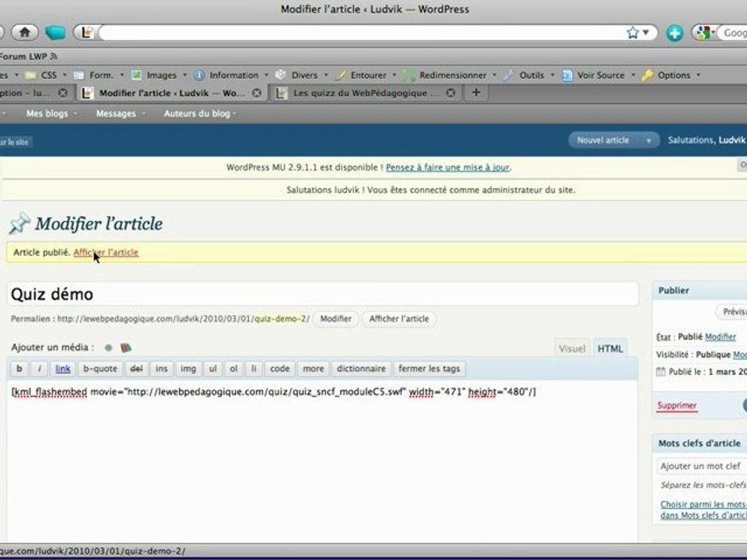Click the calendar icon near Publié le
The image size is (747, 560).
pos(661,372)
